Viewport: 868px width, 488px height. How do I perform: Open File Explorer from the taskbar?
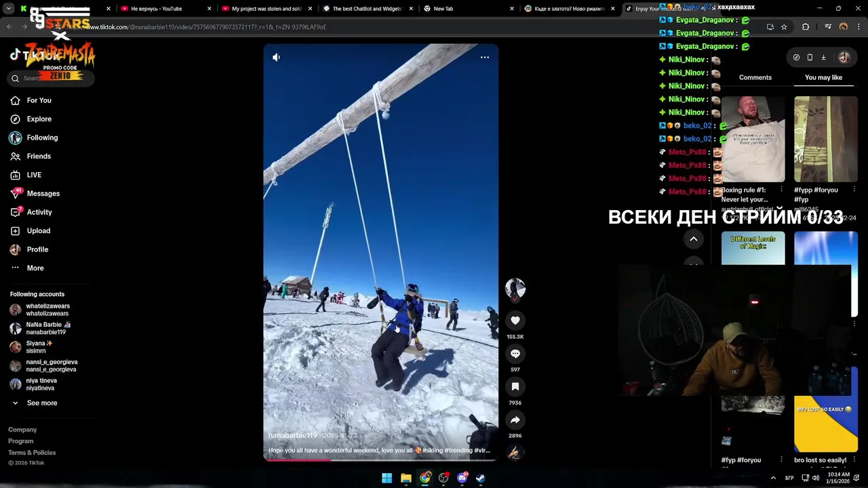(406, 478)
